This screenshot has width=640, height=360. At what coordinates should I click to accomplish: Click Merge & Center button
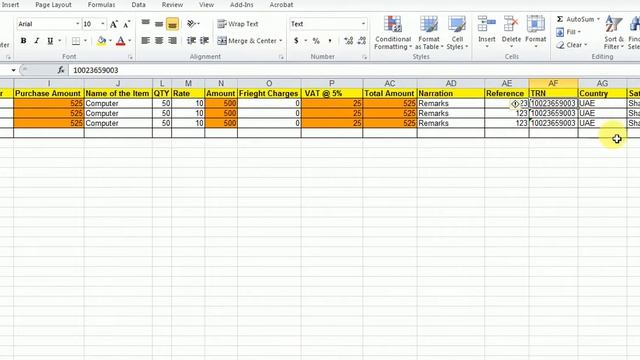point(247,41)
